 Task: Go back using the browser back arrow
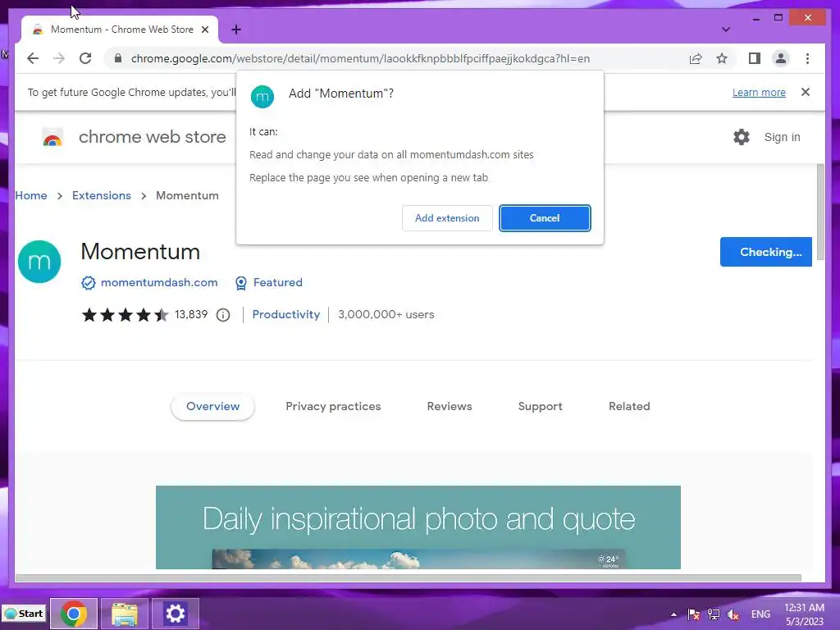tap(33, 58)
